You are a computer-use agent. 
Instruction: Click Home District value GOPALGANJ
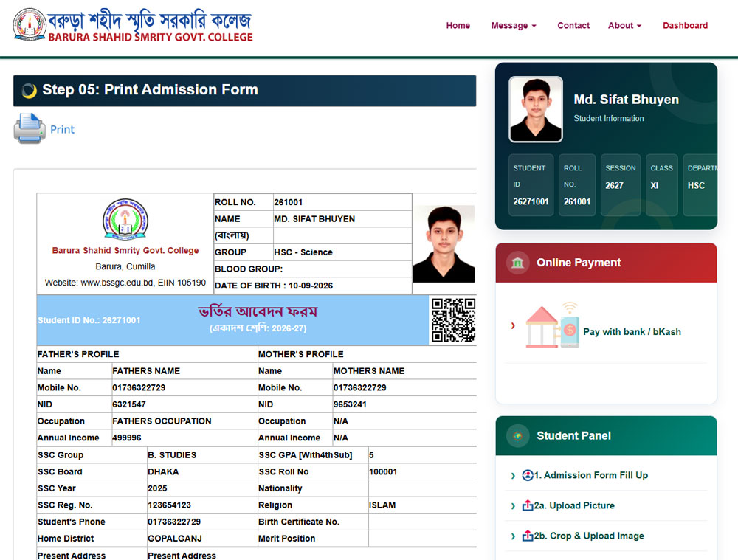(175, 539)
